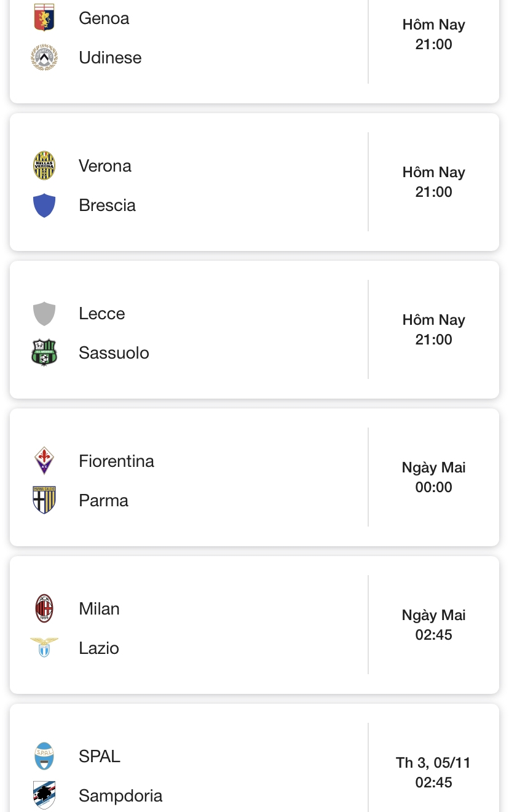Screen dimensions: 509x812
Task: Select the Sassuolo team name
Action: click(114, 352)
